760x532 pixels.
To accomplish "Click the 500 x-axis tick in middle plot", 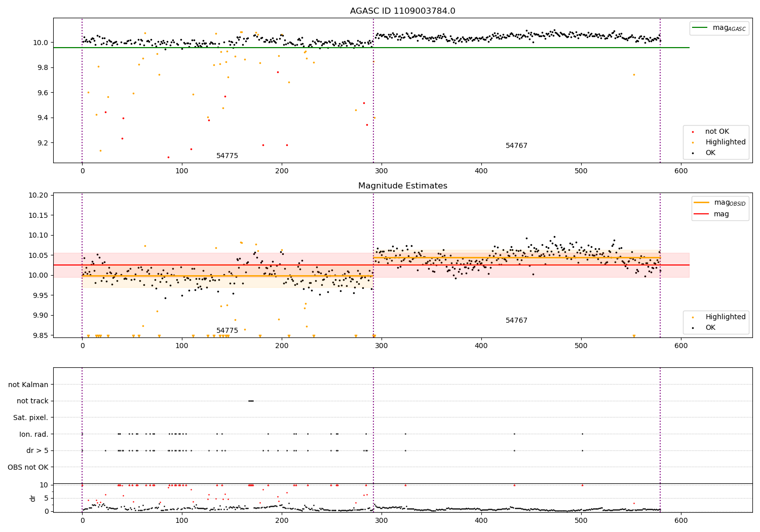I will [x=581, y=346].
